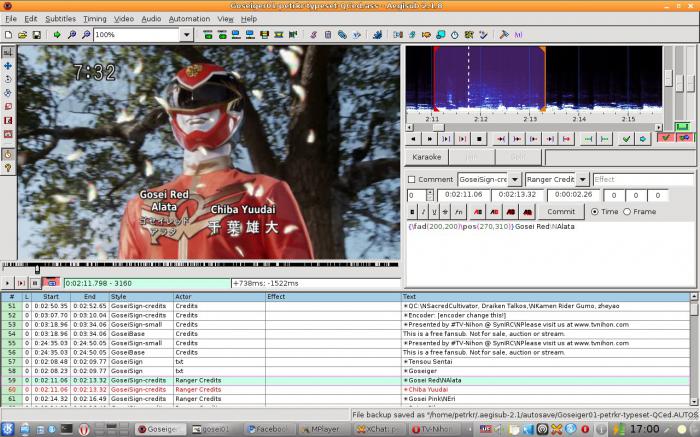Image resolution: width=700 pixels, height=437 pixels.
Task: Go to selection with blue arrow button
Action: (x=643, y=139)
